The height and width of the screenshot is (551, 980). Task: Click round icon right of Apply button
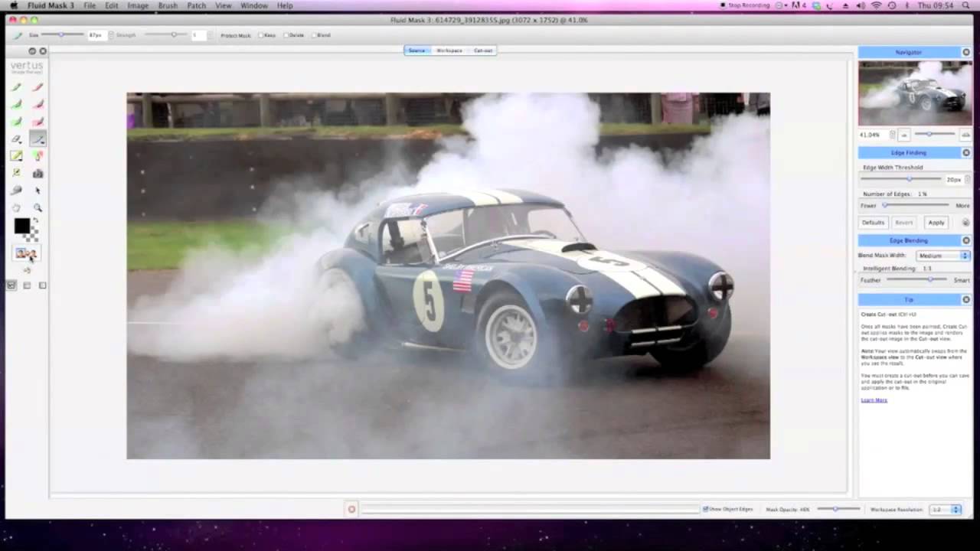[965, 223]
